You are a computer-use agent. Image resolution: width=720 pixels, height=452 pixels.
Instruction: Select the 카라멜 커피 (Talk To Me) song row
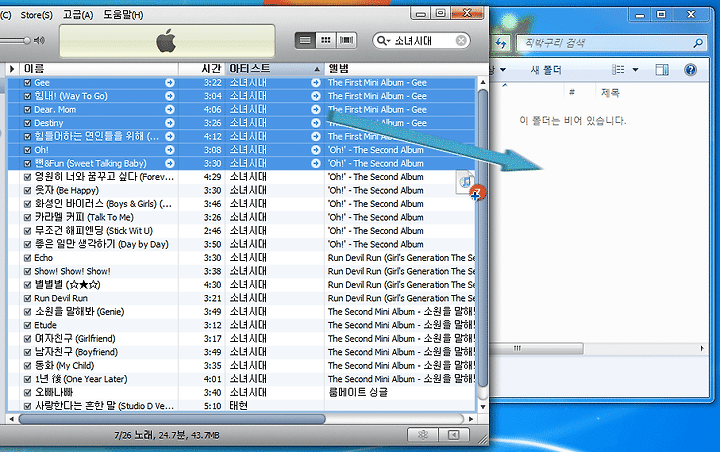tap(241, 217)
